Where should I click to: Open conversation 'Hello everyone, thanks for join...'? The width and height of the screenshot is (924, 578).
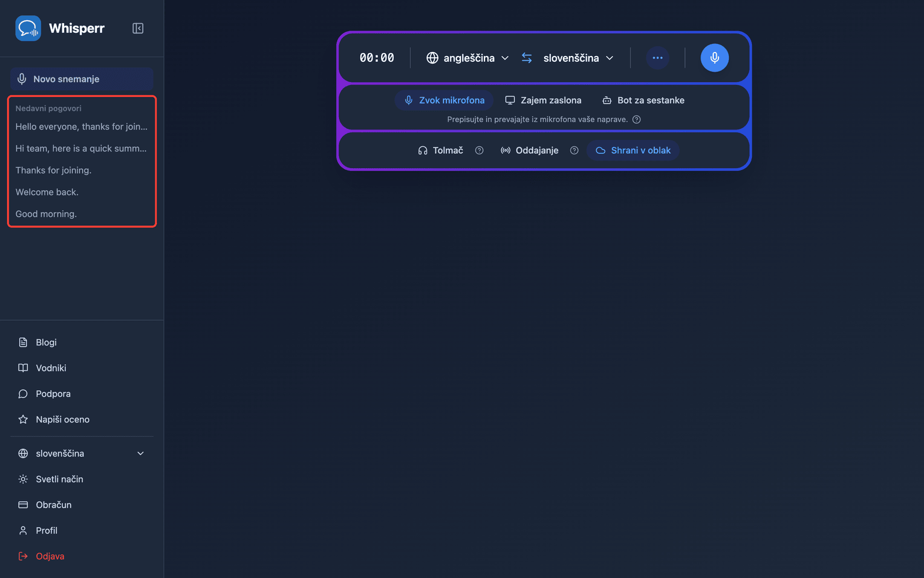tap(81, 127)
